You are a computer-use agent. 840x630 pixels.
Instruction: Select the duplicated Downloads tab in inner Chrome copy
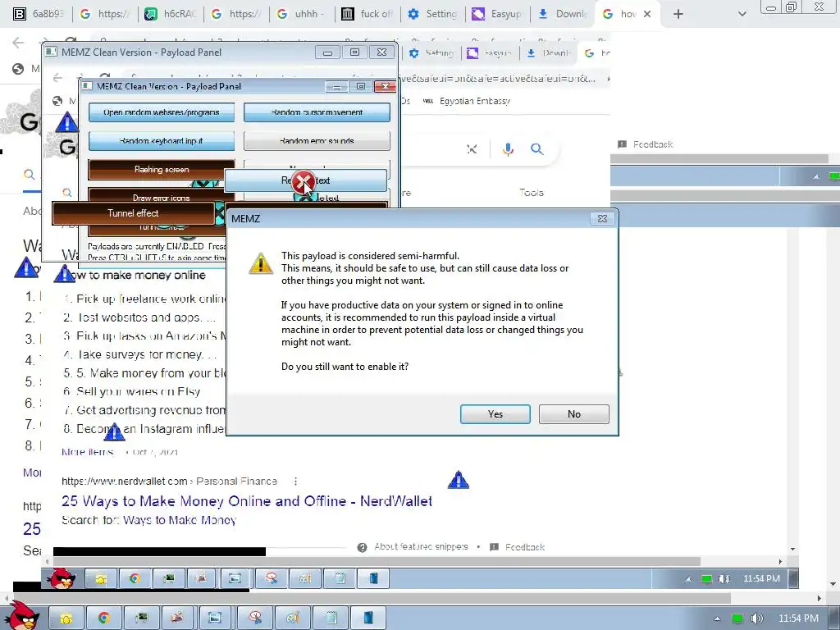[x=549, y=53]
